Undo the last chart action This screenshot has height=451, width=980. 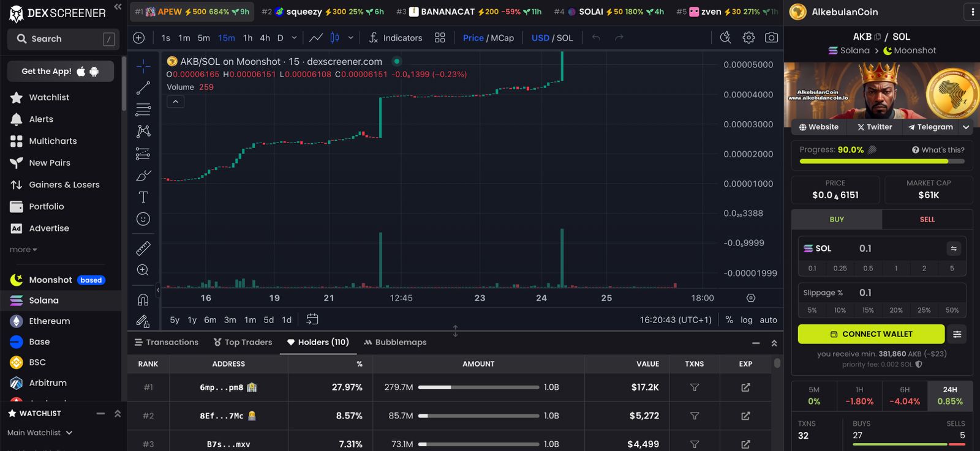(596, 38)
